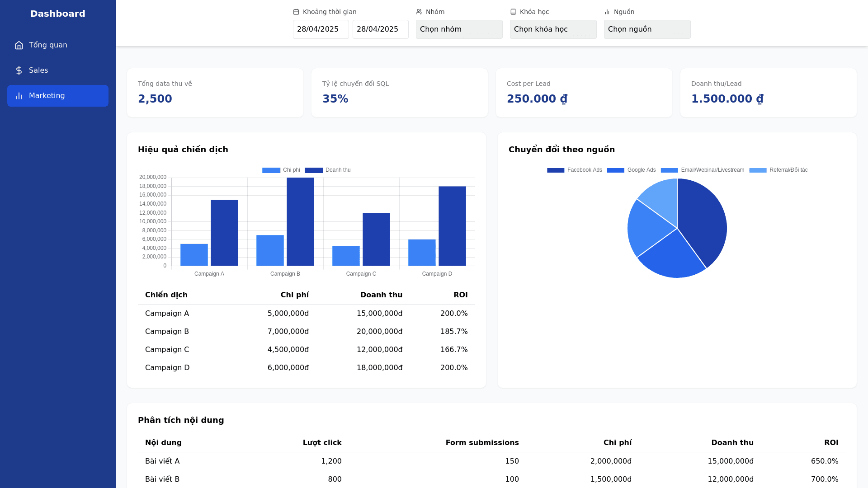Screen dimensions: 868x488
Task: Open the Chọn nguồn dropdown
Action: coord(647,29)
